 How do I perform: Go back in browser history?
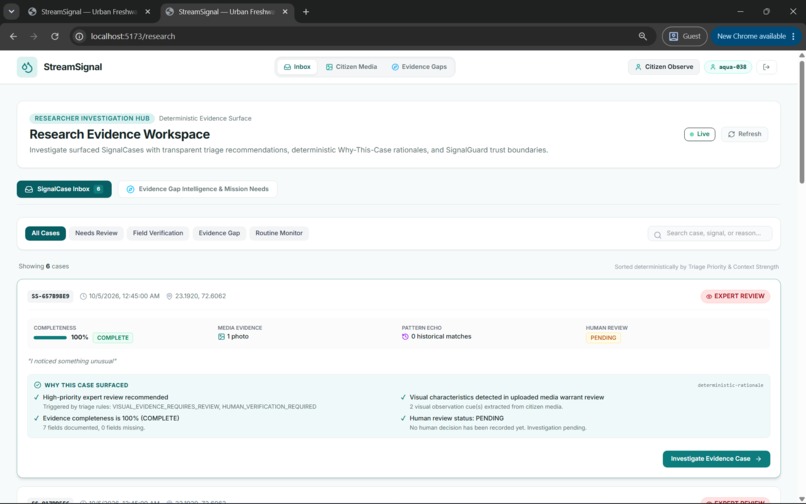pyautogui.click(x=13, y=37)
